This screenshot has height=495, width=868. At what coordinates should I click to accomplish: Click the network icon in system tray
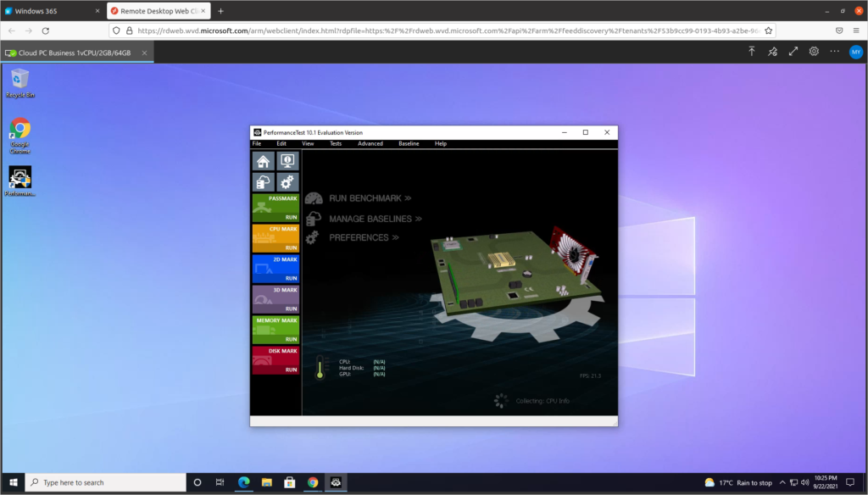(793, 482)
